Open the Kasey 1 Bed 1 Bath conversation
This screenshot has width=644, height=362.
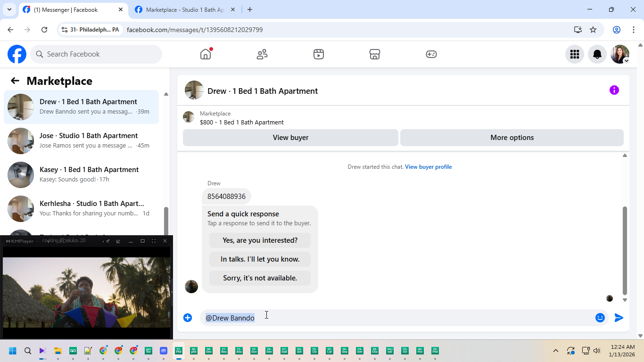[81, 175]
